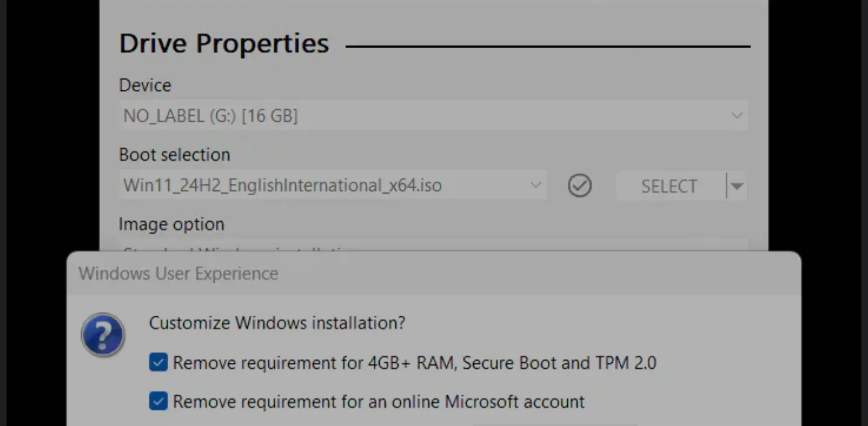Click the ISO verification checkmark icon
This screenshot has width=868, height=426.
point(579,186)
